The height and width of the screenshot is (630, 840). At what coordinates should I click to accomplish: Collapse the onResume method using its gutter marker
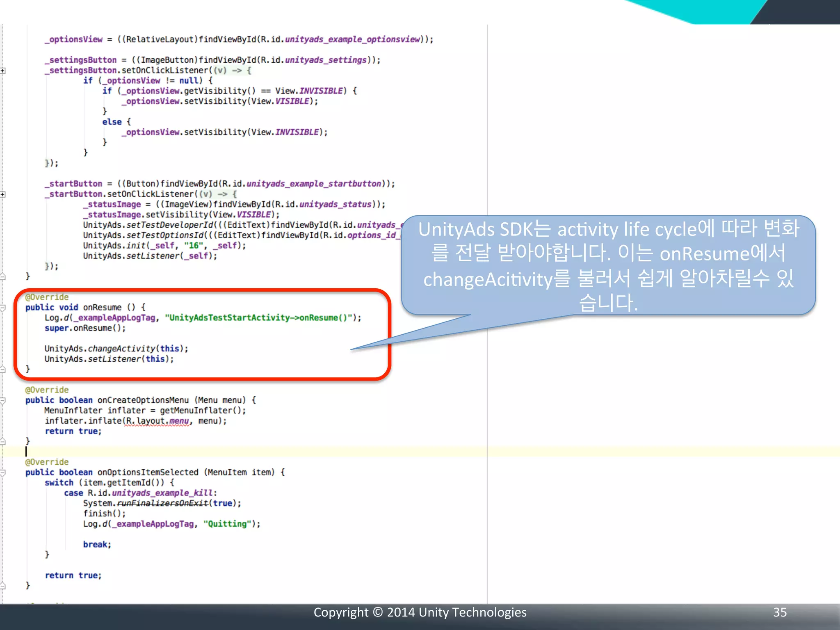point(3,308)
